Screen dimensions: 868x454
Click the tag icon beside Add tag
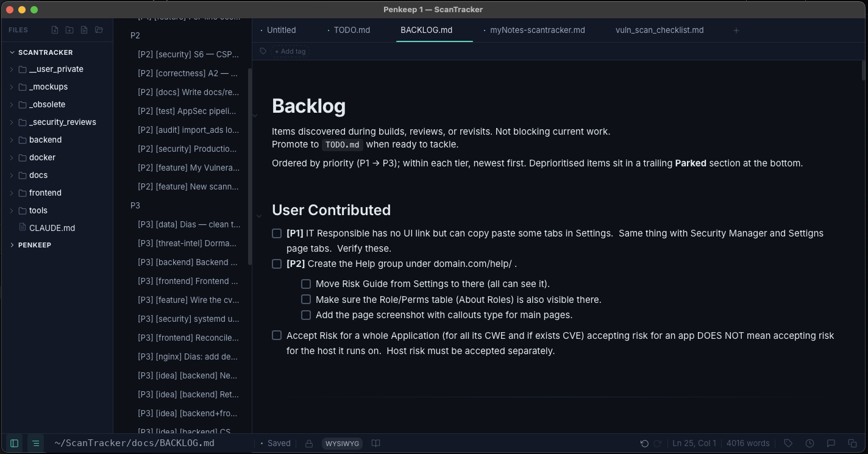263,51
